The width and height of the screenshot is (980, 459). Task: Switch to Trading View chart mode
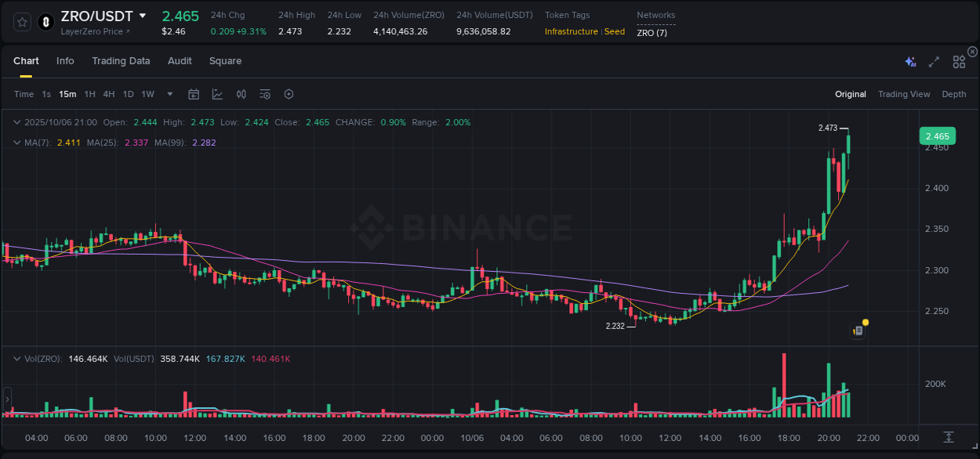[x=904, y=94]
